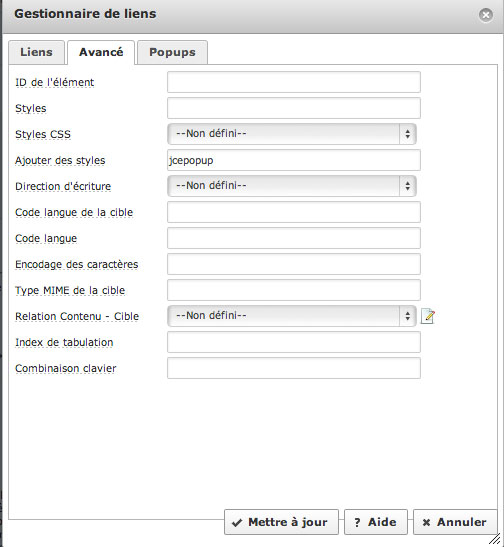This screenshot has width=504, height=547.
Task: Open the Popups tab
Action: tap(172, 52)
